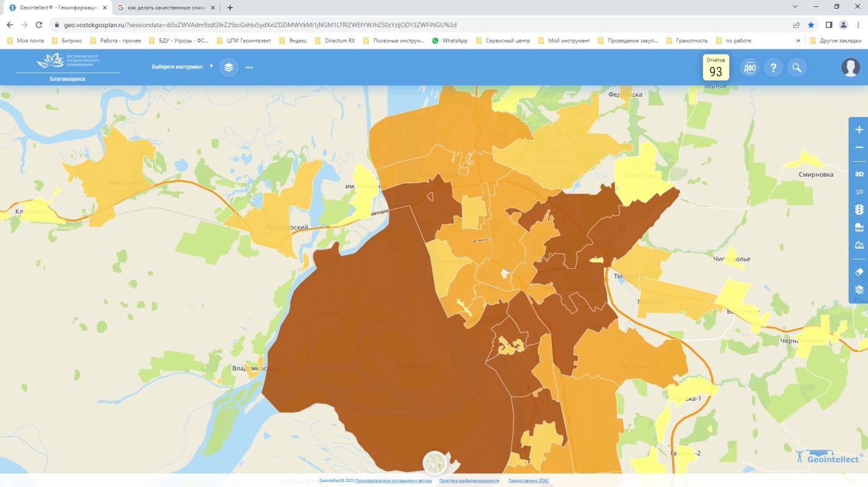Open the Сервисный центр bookmark

pos(503,41)
